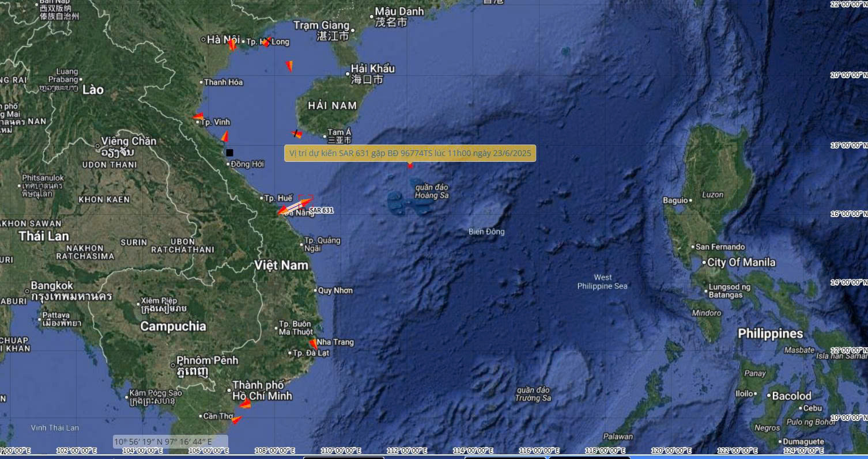Click the red meeting-point marker above Hoàng Sa
This screenshot has height=459, width=868.
tap(410, 166)
